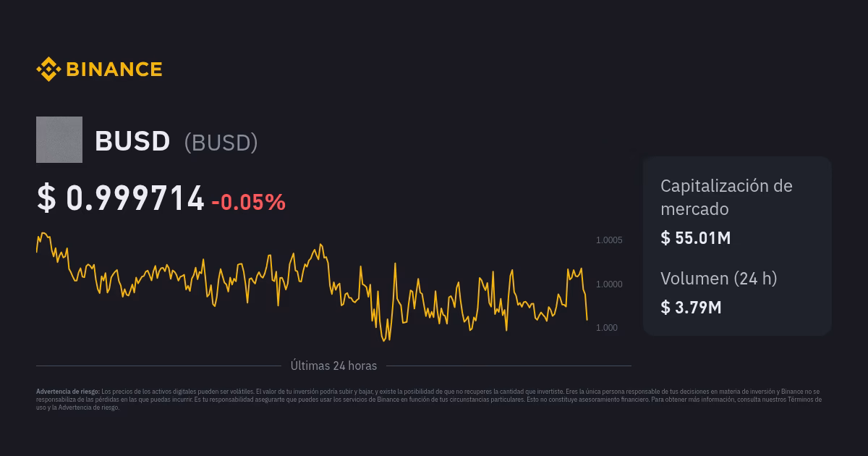Click the Últimas 24 horas label

pyautogui.click(x=333, y=366)
